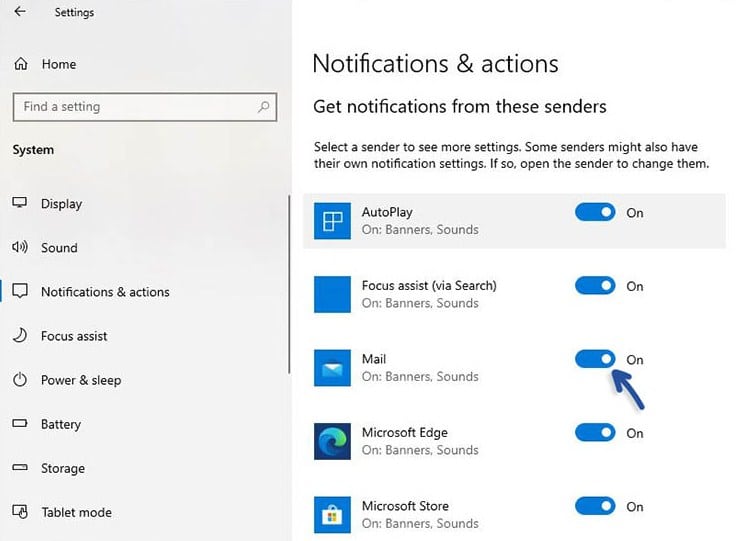Click the Microsoft Edge app icon

point(332,441)
